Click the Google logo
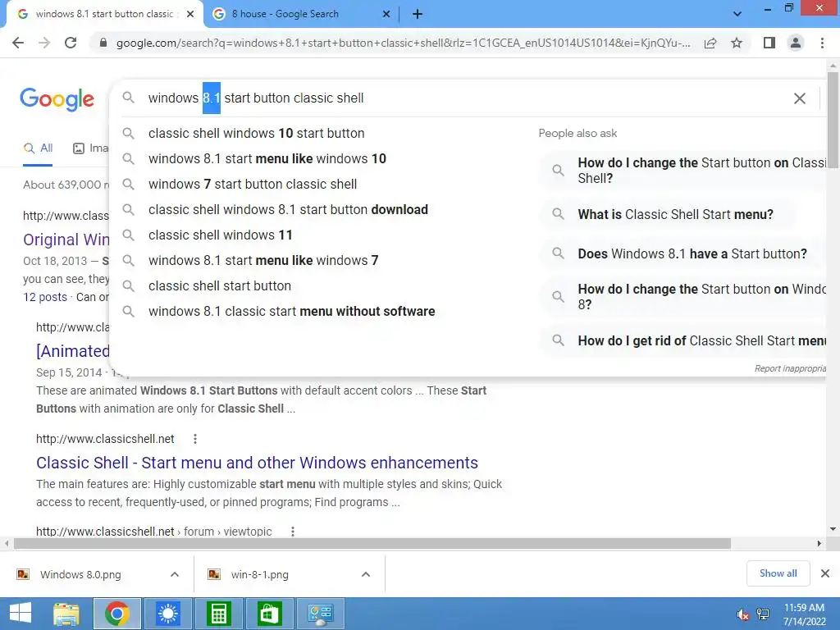 point(57,99)
